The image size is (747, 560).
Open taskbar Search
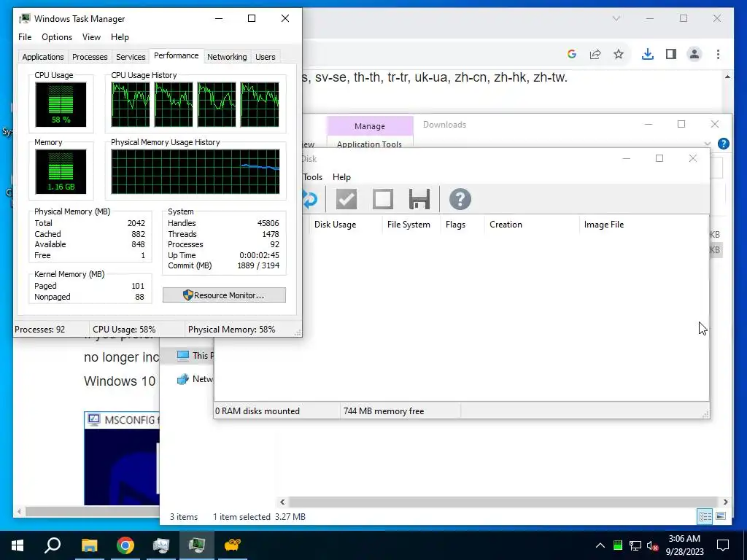pos(53,545)
